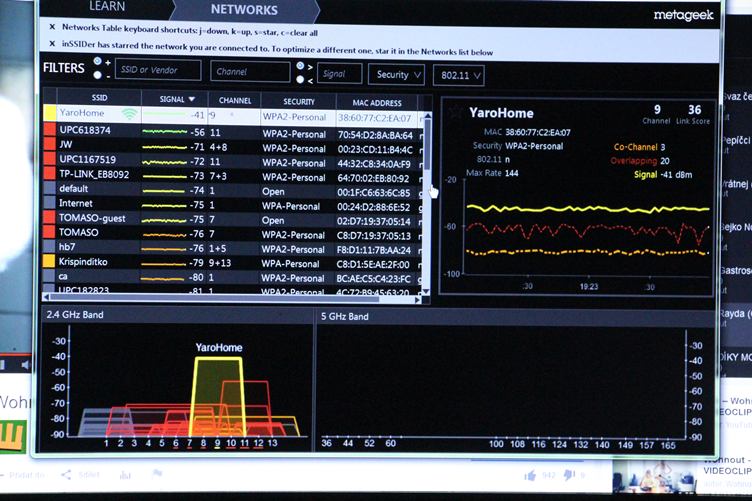Sort table by CHANNEL column

coord(235,100)
